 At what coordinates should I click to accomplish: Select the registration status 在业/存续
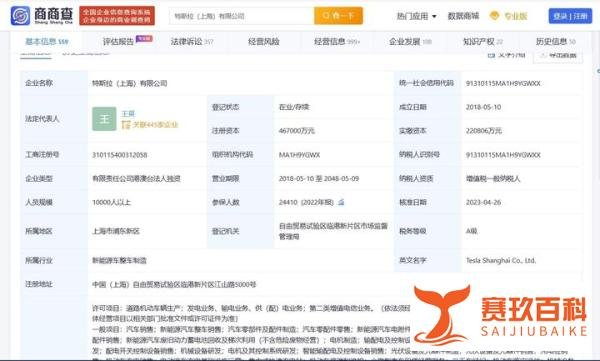click(x=294, y=107)
